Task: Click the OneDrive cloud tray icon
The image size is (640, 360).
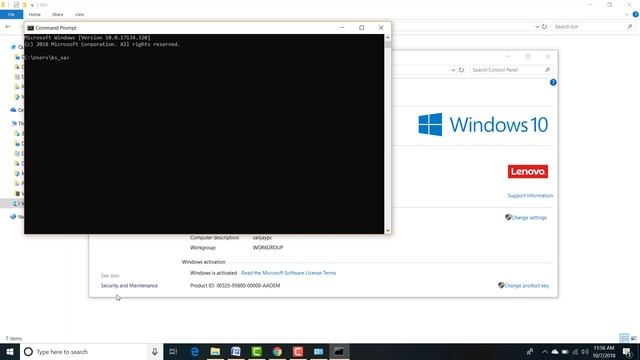Action: [555, 351]
